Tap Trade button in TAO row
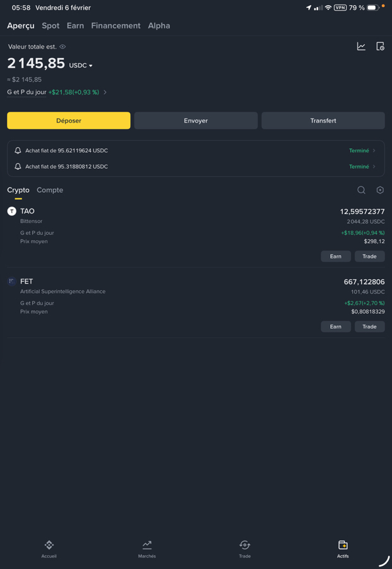The height and width of the screenshot is (569, 392). 369,256
